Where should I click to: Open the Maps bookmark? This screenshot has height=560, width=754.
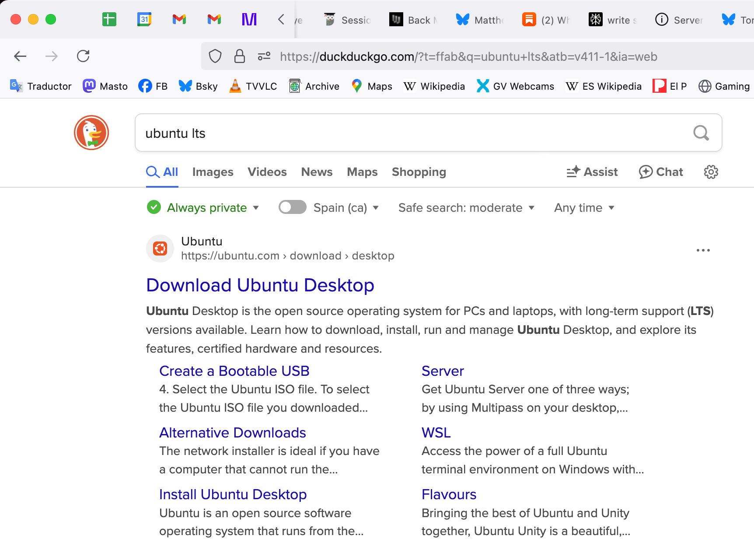click(372, 86)
